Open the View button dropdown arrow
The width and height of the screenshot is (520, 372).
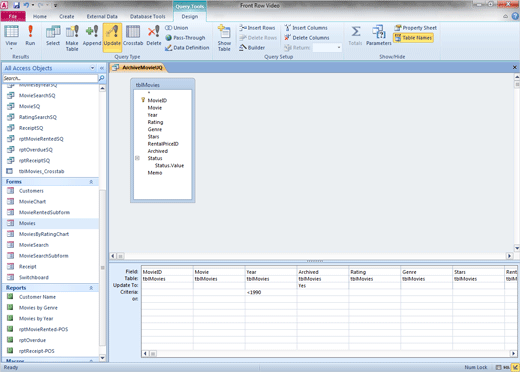11,49
